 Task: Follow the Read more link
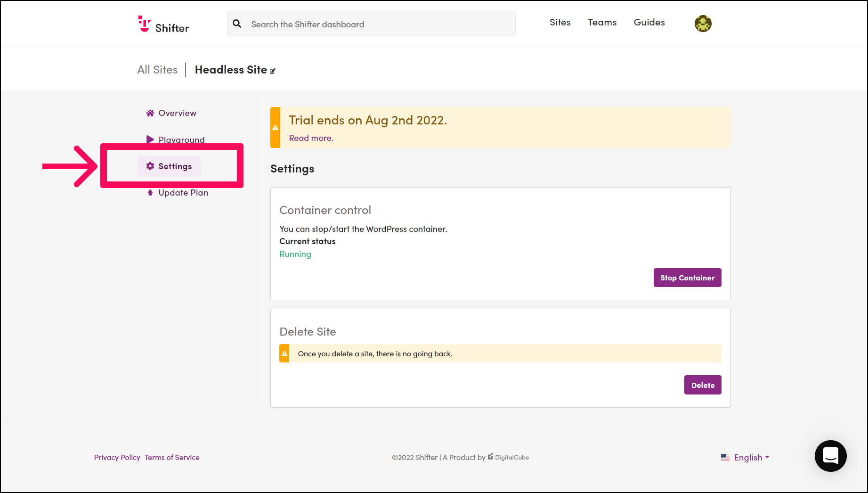[311, 138]
